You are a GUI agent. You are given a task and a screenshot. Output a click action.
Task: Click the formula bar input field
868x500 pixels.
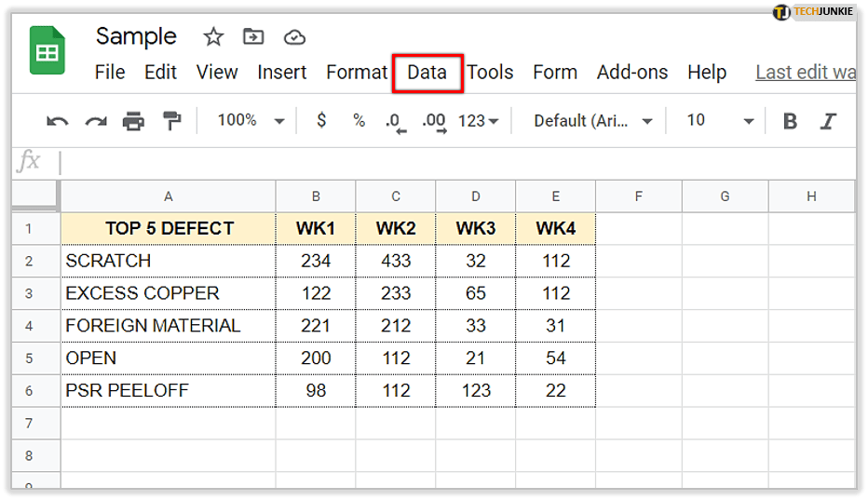tap(456, 162)
